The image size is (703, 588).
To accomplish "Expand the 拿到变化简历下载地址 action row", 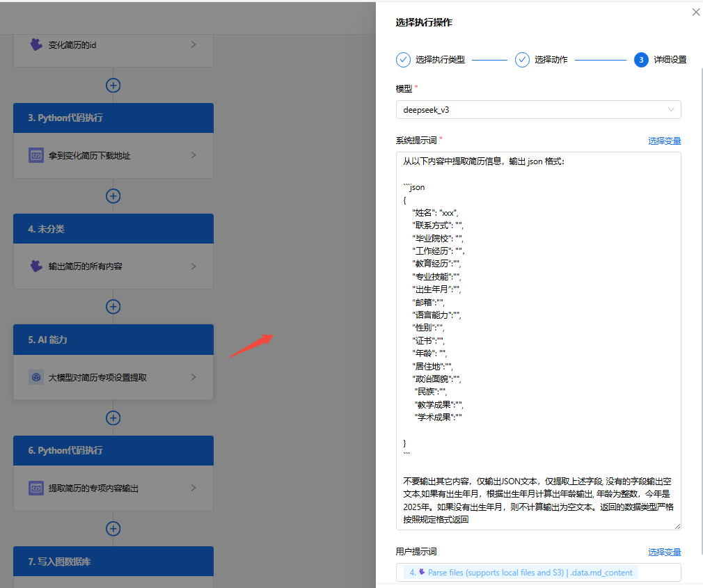I will (x=193, y=155).
